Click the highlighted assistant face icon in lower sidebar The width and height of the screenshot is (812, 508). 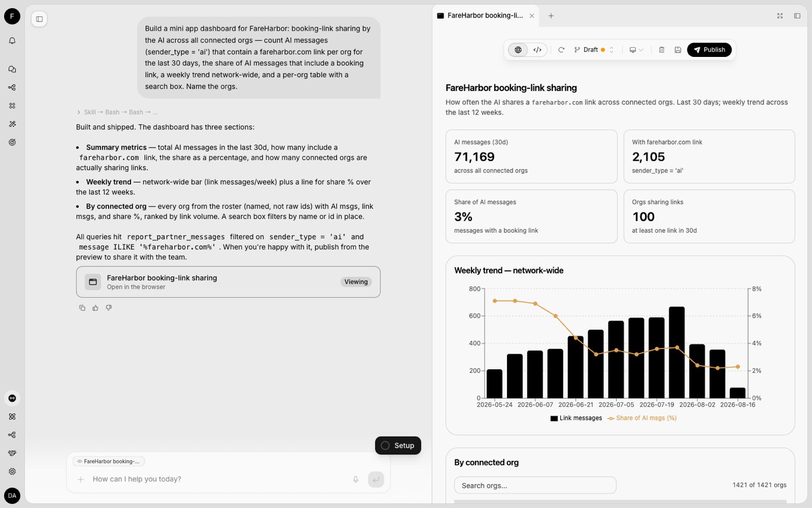pos(12,398)
